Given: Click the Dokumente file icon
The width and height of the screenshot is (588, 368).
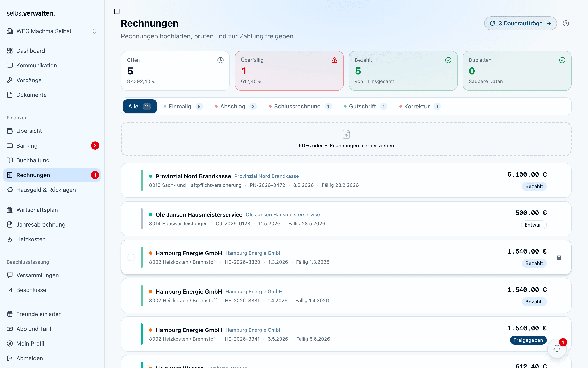Looking at the screenshot, I should coord(10,95).
